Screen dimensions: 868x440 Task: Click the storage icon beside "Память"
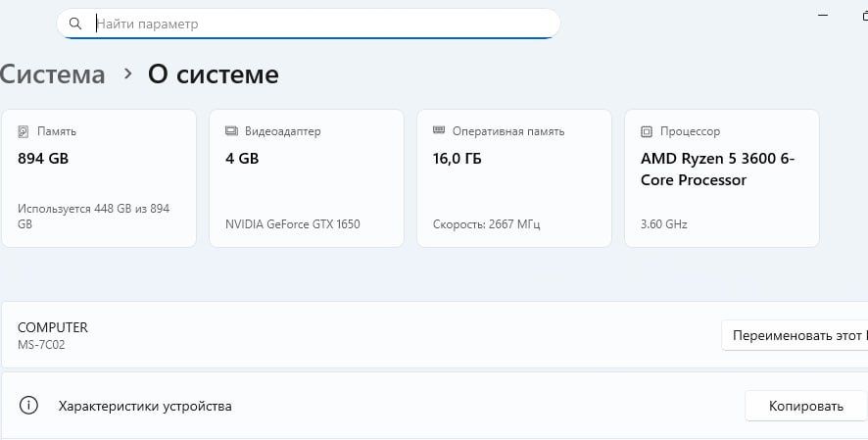[x=24, y=131]
